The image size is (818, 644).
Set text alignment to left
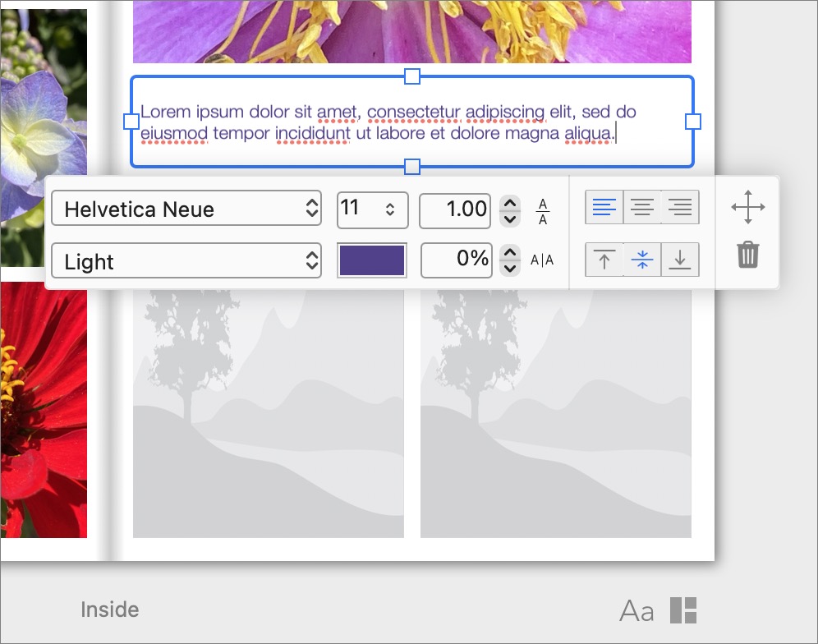(604, 208)
